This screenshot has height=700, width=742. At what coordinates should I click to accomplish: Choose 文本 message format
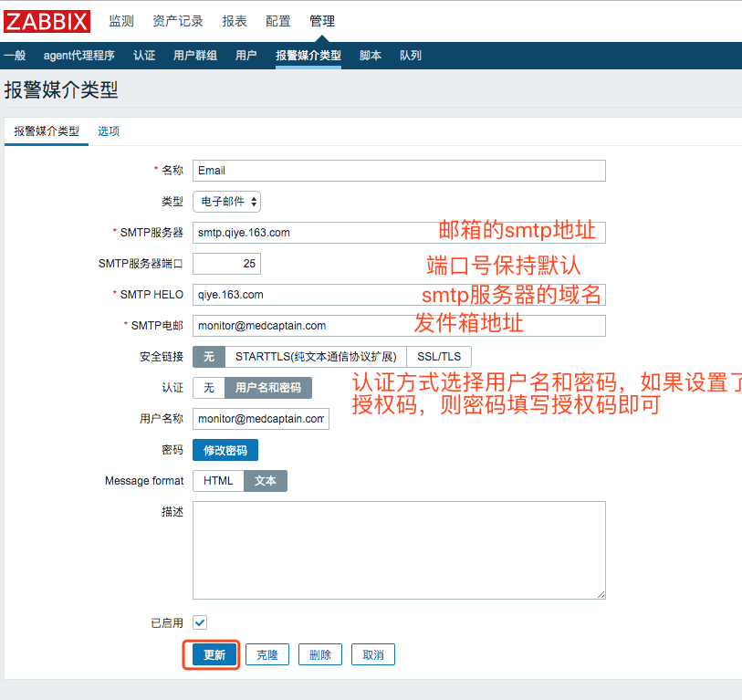tap(266, 481)
